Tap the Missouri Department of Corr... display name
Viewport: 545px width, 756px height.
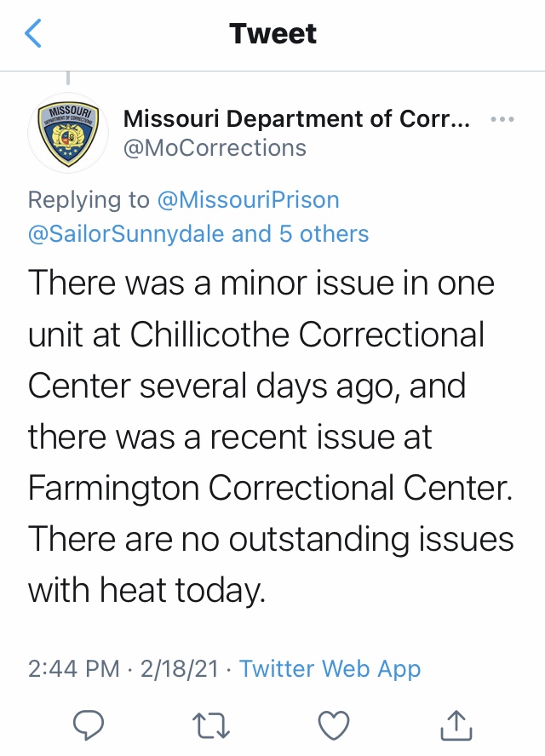(x=296, y=119)
